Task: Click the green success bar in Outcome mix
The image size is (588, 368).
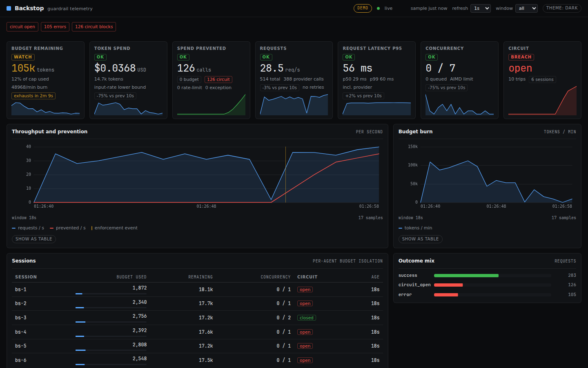Action: tap(466, 276)
